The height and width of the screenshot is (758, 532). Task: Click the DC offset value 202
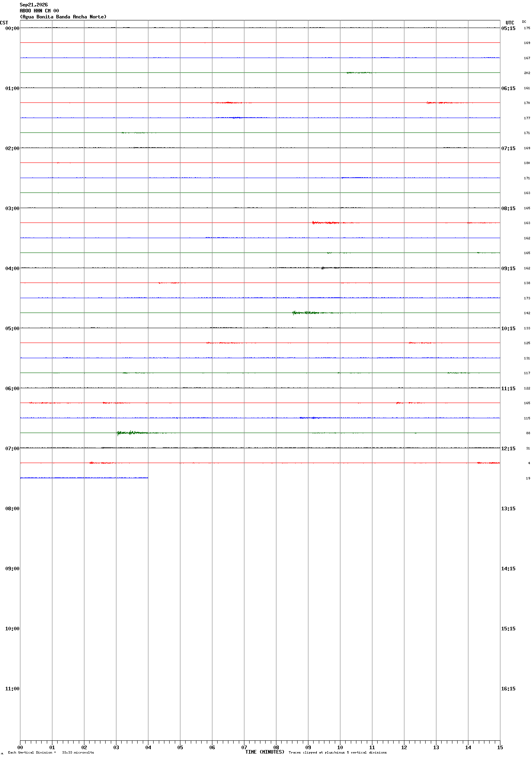(527, 73)
